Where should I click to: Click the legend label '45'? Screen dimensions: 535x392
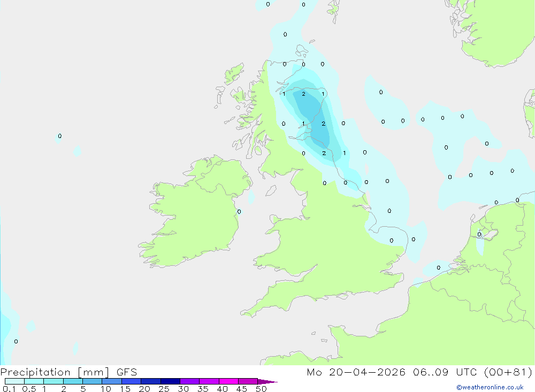pyautogui.click(x=242, y=389)
